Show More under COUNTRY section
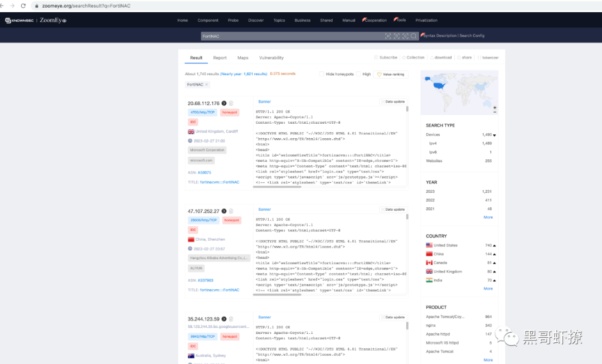This screenshot has width=602, height=364. pos(488,289)
